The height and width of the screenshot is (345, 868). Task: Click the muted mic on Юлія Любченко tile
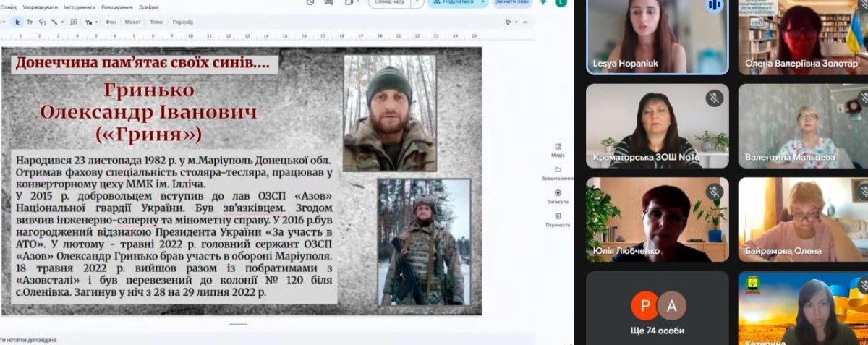click(715, 192)
